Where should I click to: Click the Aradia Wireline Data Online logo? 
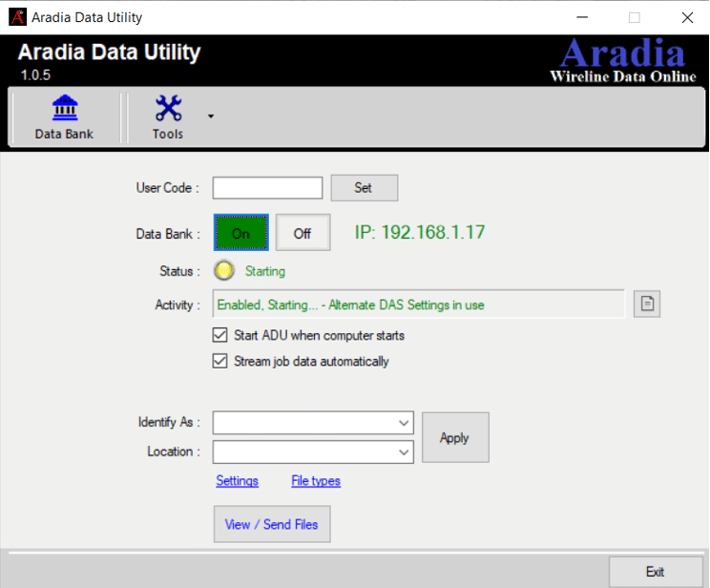(622, 60)
